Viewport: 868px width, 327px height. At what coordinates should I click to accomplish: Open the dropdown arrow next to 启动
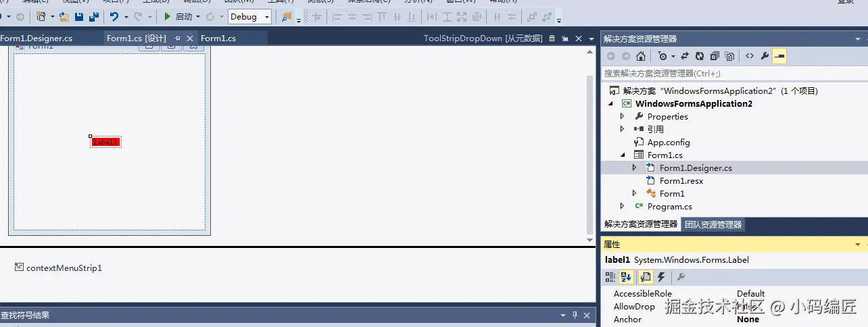click(x=198, y=17)
